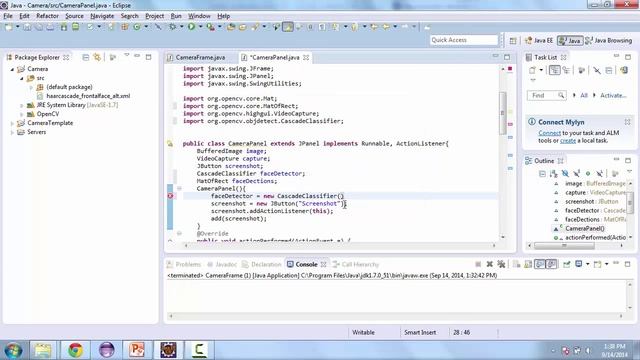This screenshot has height=360, width=640.
Task: Click New Task icon in Task List
Action: click(532, 70)
